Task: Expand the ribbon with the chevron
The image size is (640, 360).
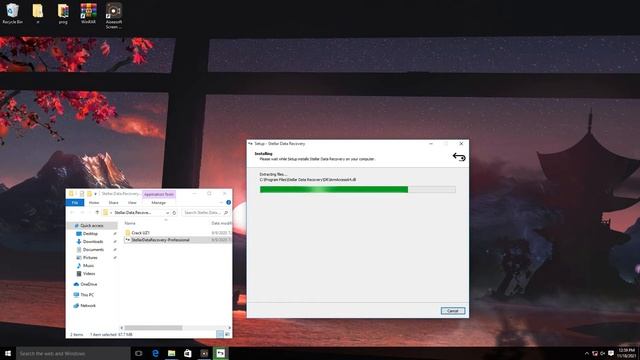Action: pos(221,202)
